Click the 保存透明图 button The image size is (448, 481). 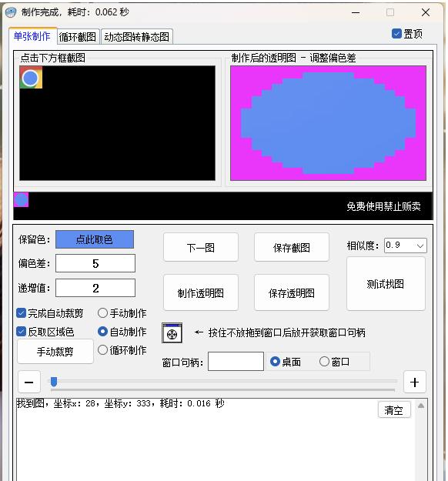click(292, 292)
